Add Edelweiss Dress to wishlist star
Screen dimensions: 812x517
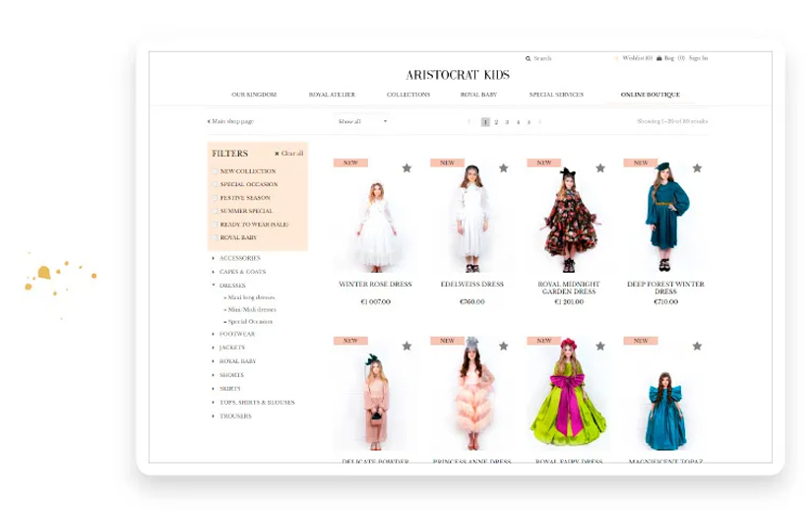(x=503, y=167)
